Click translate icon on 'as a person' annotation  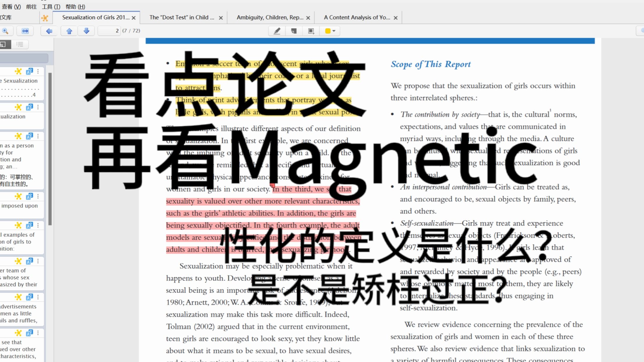(29, 136)
